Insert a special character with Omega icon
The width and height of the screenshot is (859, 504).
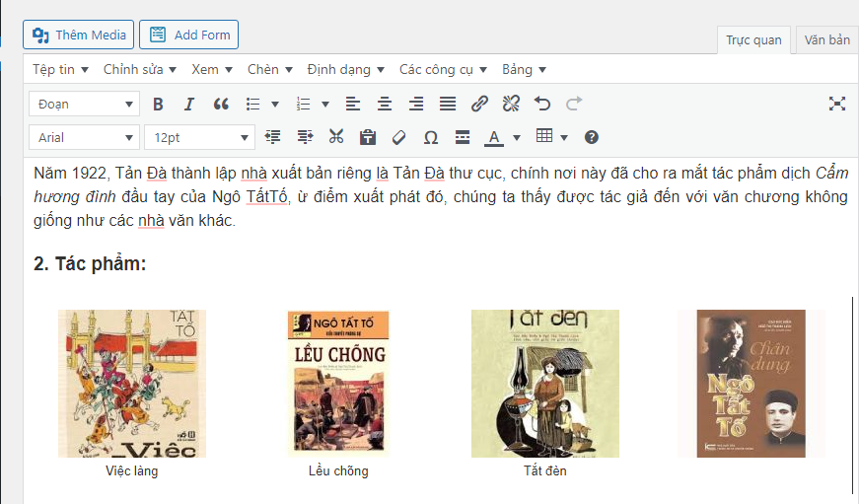(431, 137)
